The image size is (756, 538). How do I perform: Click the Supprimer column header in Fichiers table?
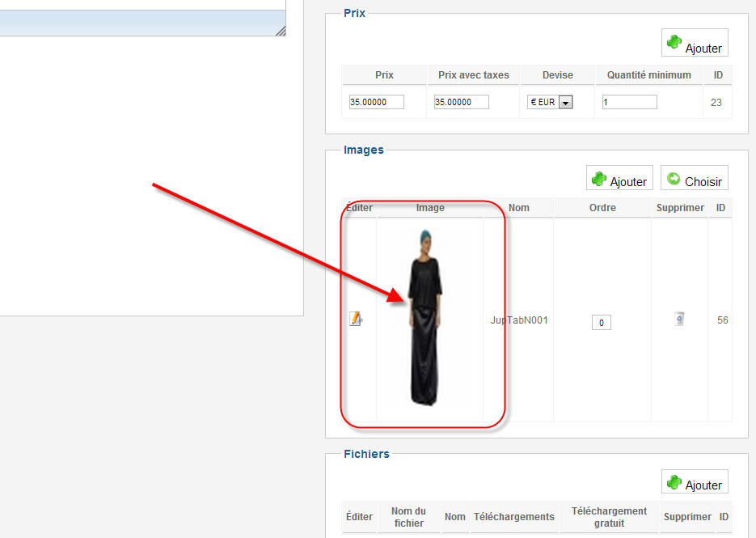(687, 516)
